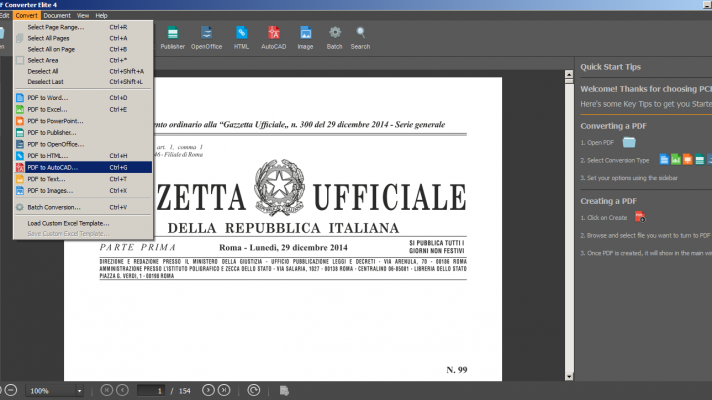Open the Help menu
712x400 pixels.
101,16
